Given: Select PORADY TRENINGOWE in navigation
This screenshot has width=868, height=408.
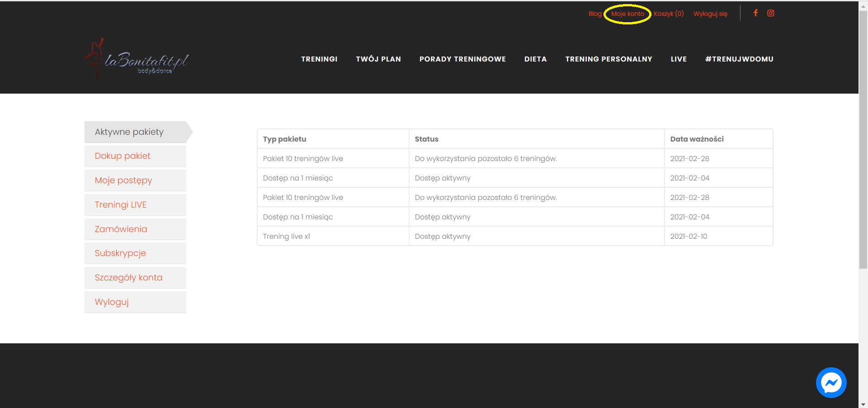Looking at the screenshot, I should (462, 59).
